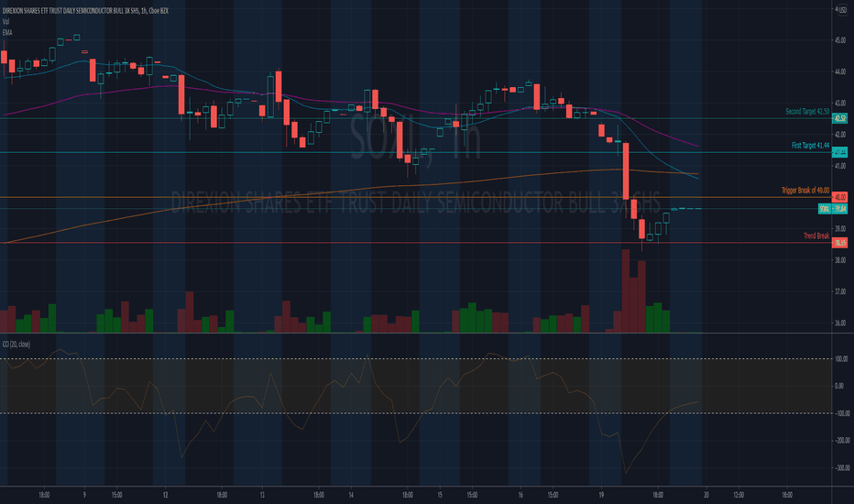This screenshot has width=854, height=504.
Task: Click the Direxion Shares ETF chart title
Action: click(85, 11)
